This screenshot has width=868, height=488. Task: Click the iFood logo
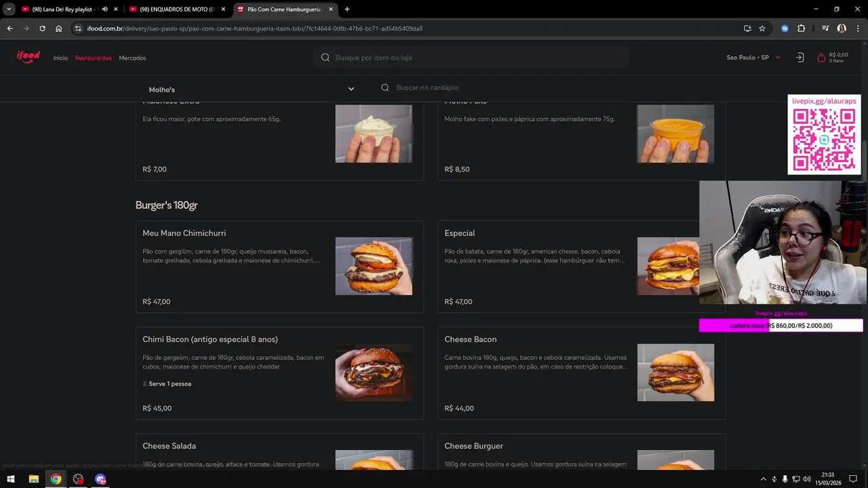coord(28,57)
